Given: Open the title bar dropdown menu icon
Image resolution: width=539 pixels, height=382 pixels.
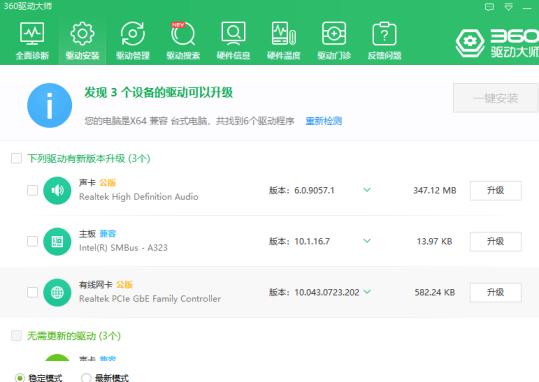Looking at the screenshot, I should click(x=508, y=7).
